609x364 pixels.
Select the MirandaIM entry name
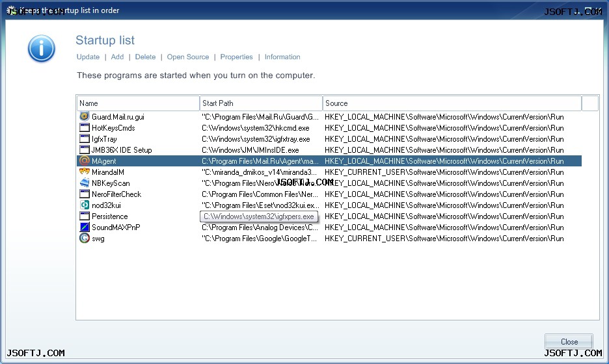[x=108, y=172]
